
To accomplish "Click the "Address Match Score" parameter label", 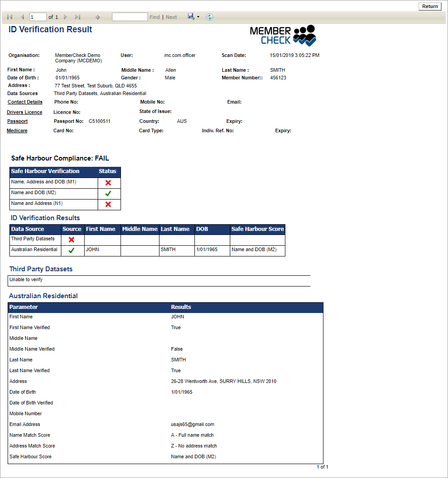I will point(32,446).
